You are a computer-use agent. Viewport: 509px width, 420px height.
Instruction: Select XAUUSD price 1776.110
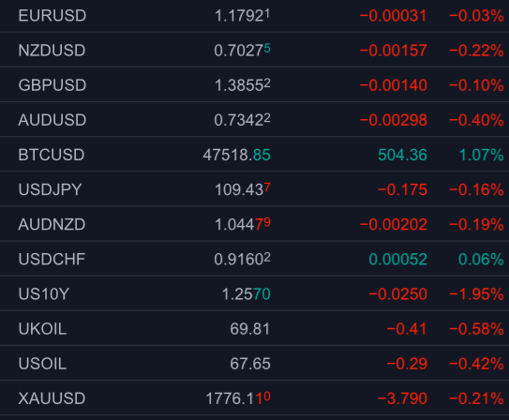pyautogui.click(x=238, y=398)
